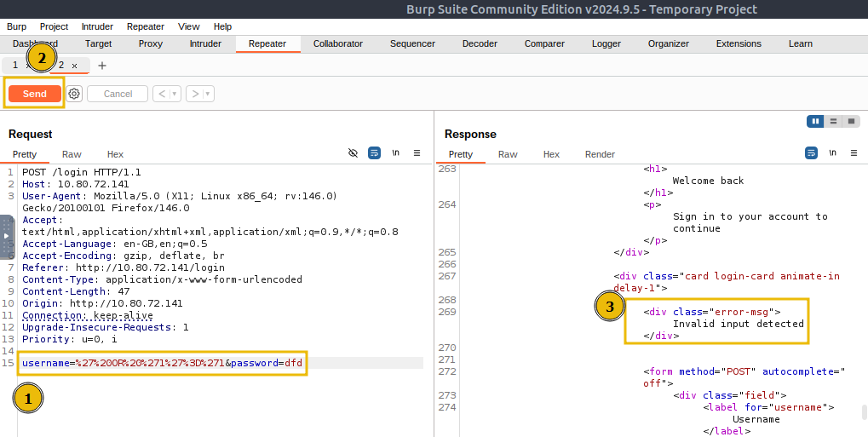868x437 pixels.
Task: Show Request in Raw view
Action: click(72, 154)
